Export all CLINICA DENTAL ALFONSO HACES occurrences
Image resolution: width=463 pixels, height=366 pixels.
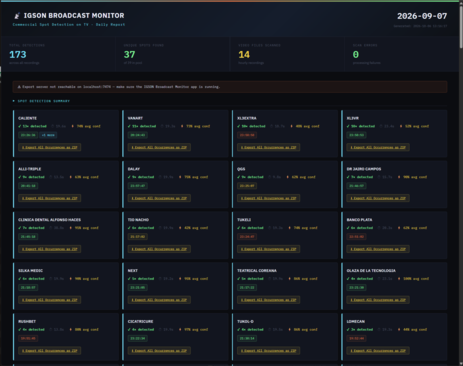(x=49, y=249)
